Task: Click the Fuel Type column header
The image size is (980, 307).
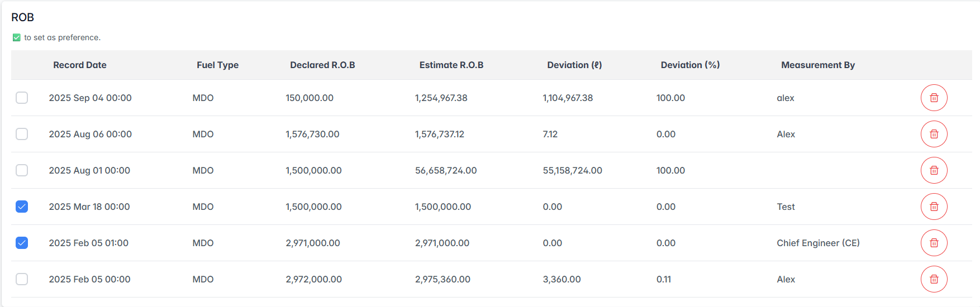Action: pos(217,65)
